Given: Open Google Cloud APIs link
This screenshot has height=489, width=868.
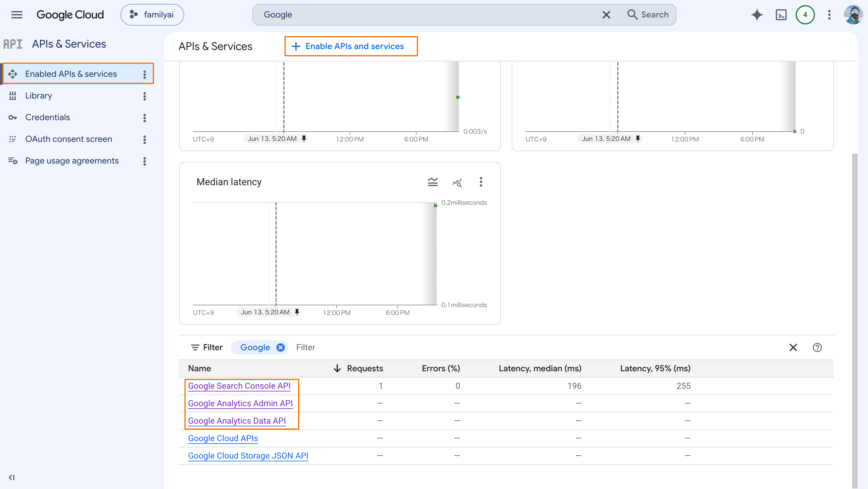Looking at the screenshot, I should (223, 438).
